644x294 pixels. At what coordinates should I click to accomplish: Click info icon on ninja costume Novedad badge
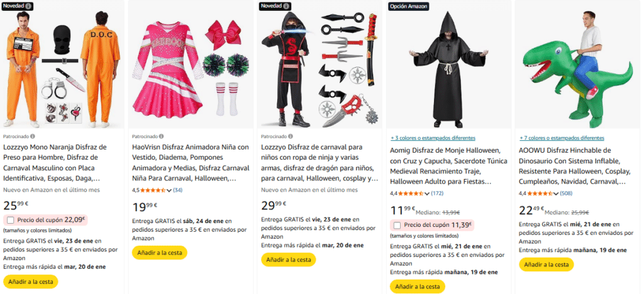(x=286, y=6)
